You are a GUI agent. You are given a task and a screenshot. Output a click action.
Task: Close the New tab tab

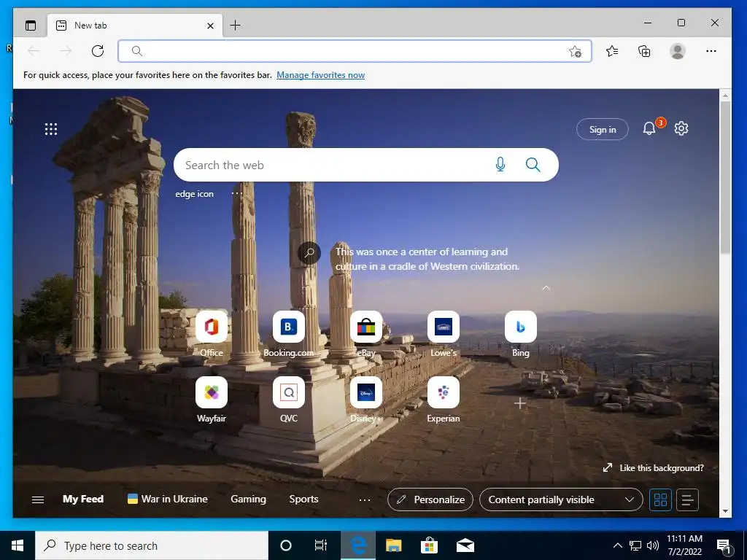click(210, 26)
